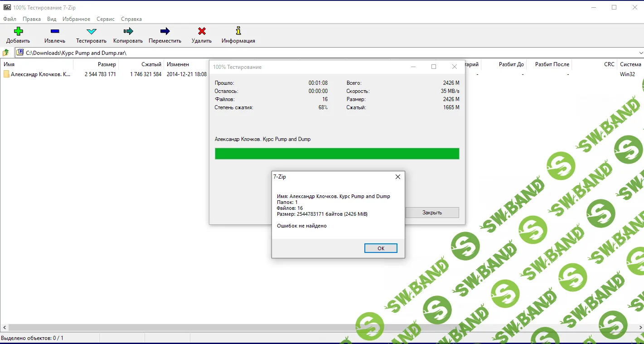Open the Информация (Info) toolbar icon
The height and width of the screenshot is (344, 644).
(238, 31)
